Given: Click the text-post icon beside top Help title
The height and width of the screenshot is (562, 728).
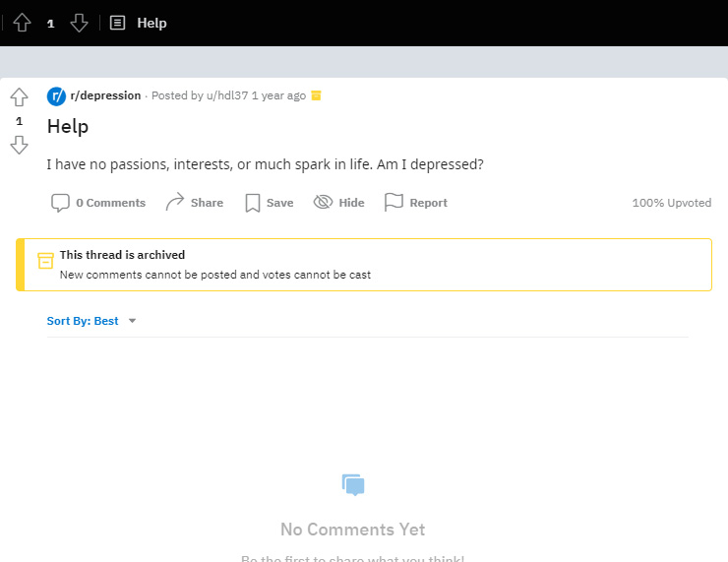Looking at the screenshot, I should click(x=117, y=23).
